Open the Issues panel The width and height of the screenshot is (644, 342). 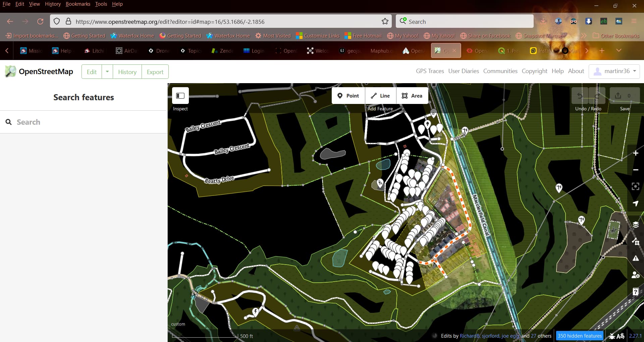point(636,258)
